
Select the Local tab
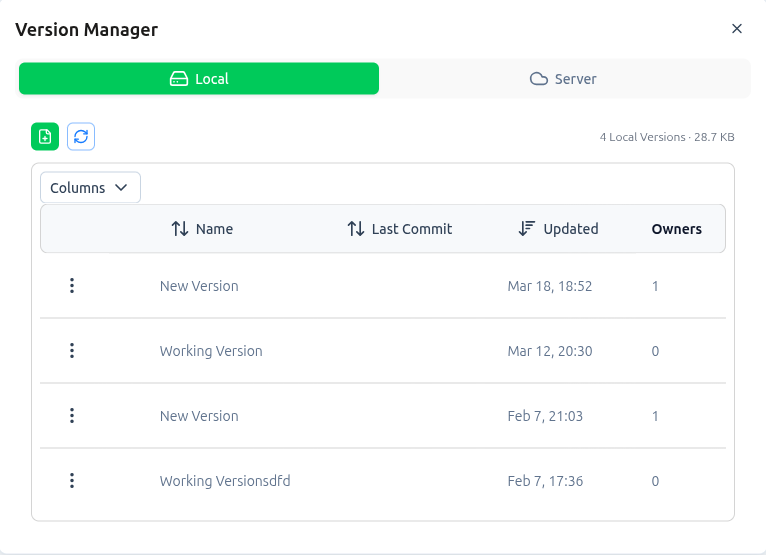199,79
